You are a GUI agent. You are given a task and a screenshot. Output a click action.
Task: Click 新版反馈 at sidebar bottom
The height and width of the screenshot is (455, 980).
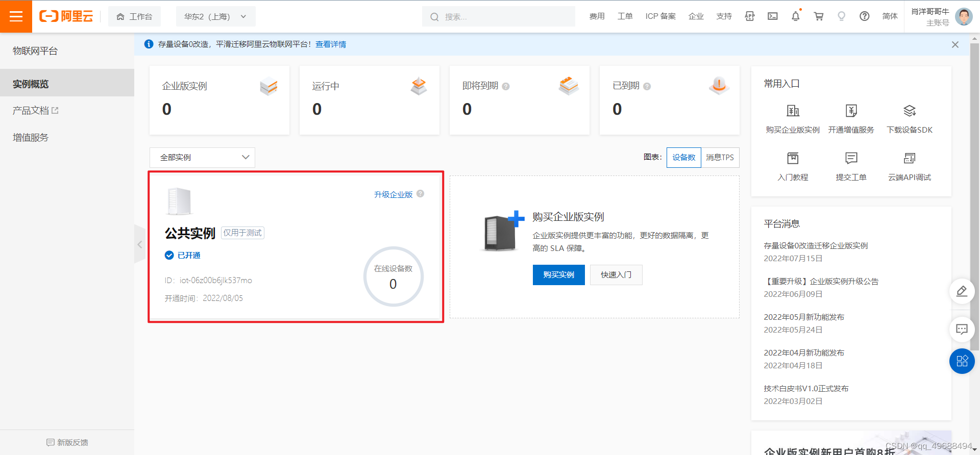tap(67, 442)
